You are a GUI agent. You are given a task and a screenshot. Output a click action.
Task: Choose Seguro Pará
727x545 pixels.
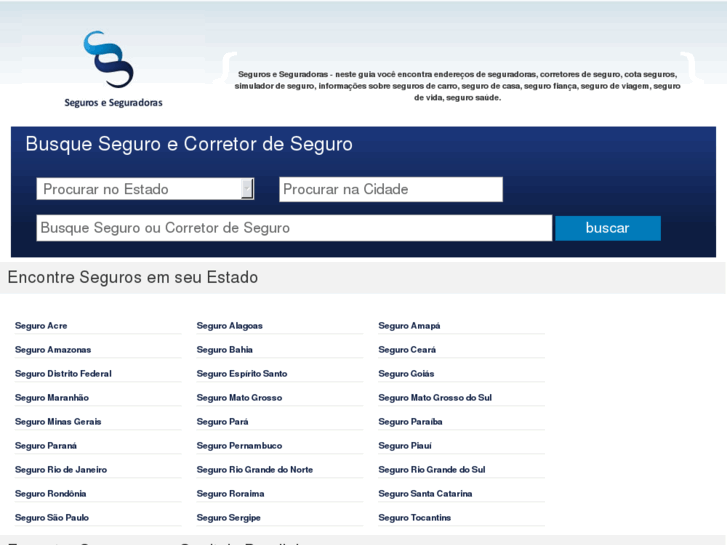click(223, 422)
